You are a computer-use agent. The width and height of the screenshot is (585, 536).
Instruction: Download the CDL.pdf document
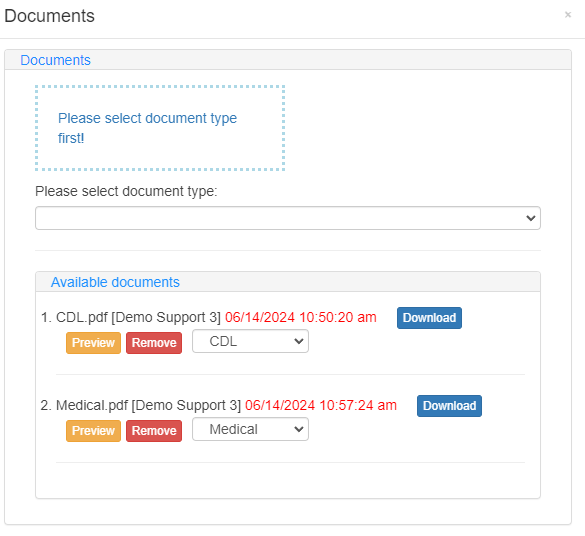coord(429,318)
